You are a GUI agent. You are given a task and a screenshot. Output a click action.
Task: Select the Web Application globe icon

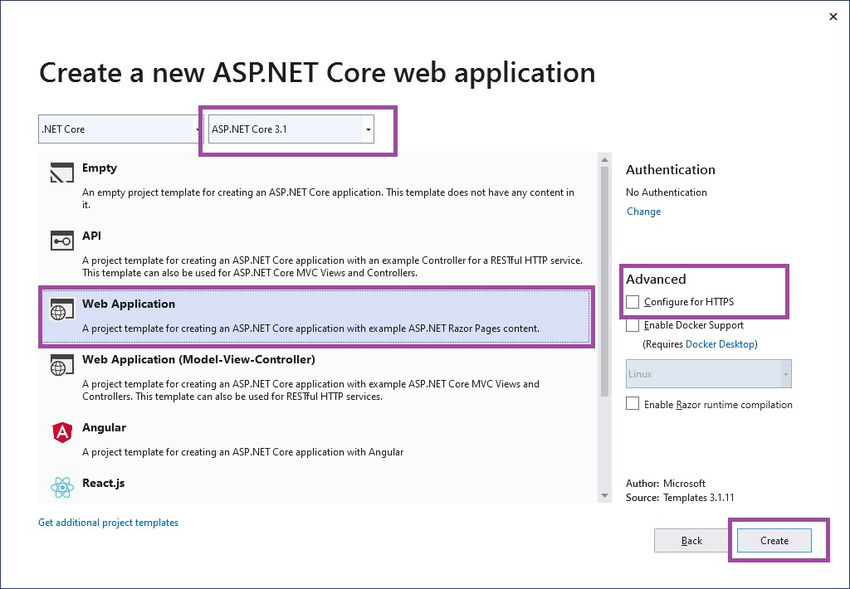[x=62, y=311]
